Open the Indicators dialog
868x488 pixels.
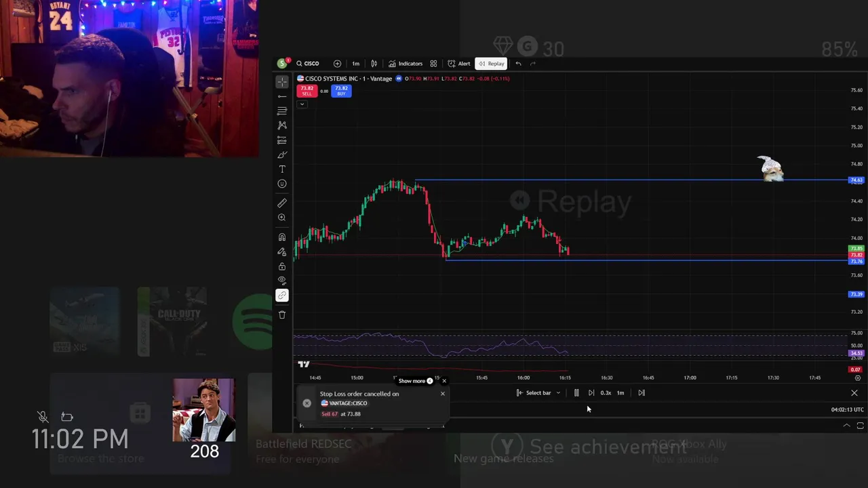(x=406, y=64)
